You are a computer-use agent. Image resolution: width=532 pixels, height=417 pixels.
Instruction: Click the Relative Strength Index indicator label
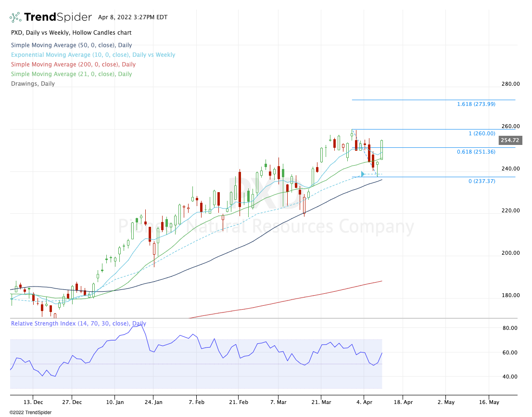coord(78,323)
